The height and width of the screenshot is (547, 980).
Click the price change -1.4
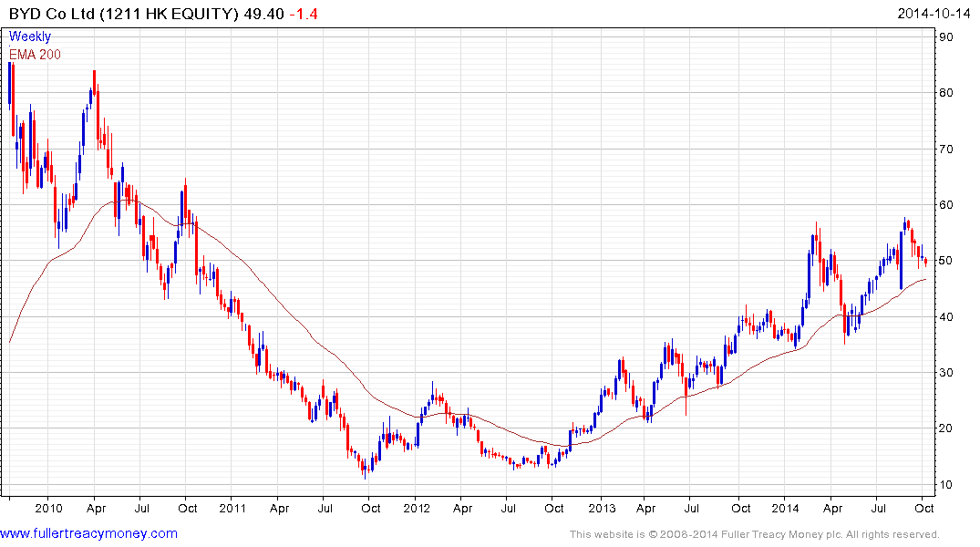pos(304,14)
